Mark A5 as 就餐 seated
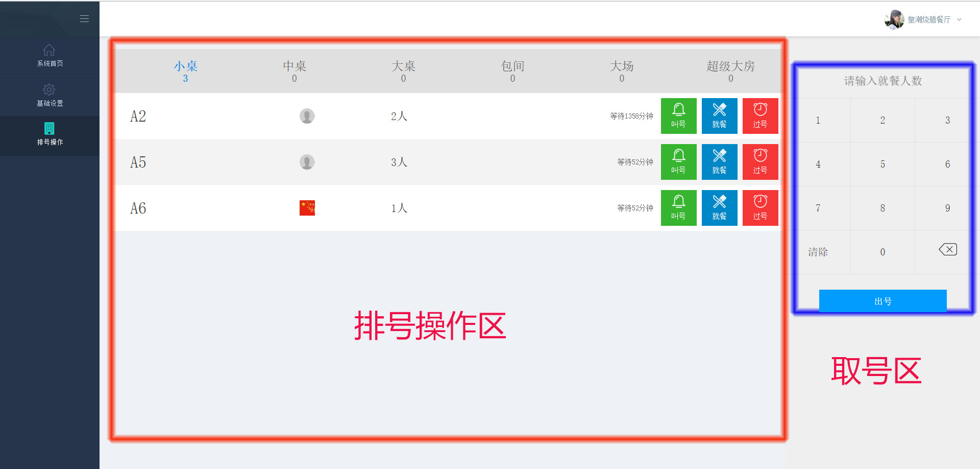Image resolution: width=980 pixels, height=469 pixels. [719, 162]
